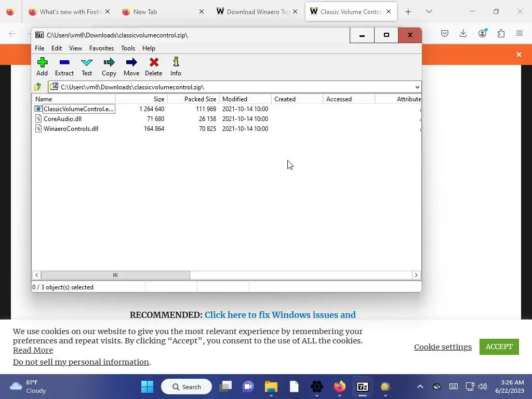
Task: Click the Move toolbar icon
Action: click(x=131, y=66)
